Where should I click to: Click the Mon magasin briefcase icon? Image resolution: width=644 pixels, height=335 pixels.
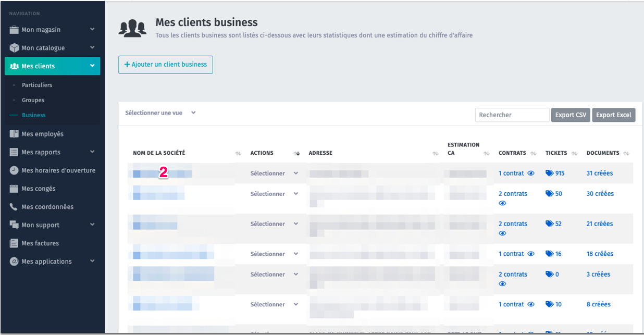click(14, 30)
